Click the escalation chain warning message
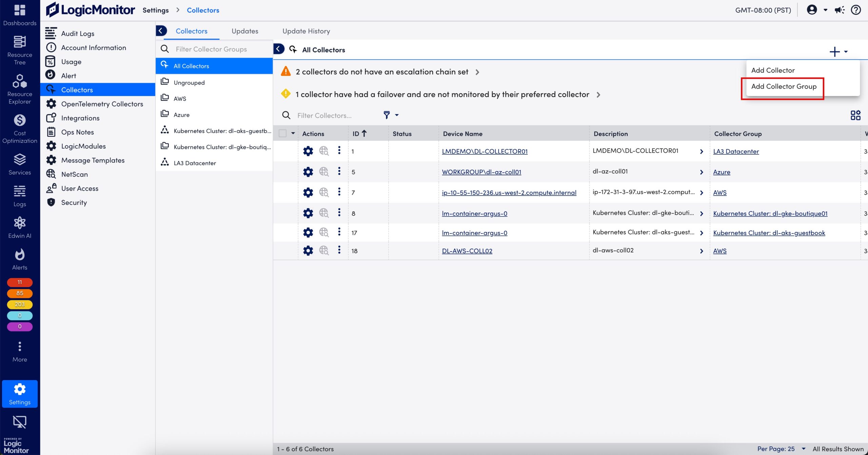The width and height of the screenshot is (868, 455). [382, 72]
